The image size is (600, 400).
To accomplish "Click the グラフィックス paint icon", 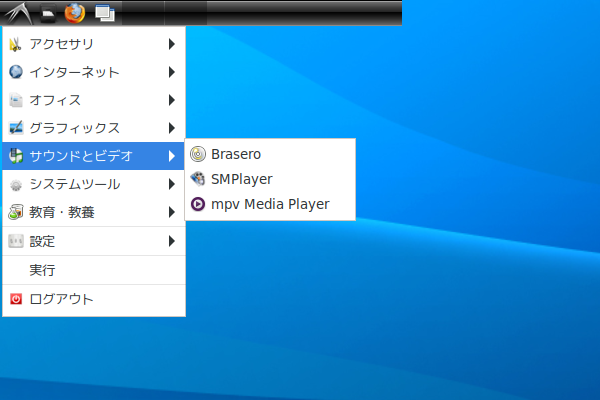I will (16, 128).
